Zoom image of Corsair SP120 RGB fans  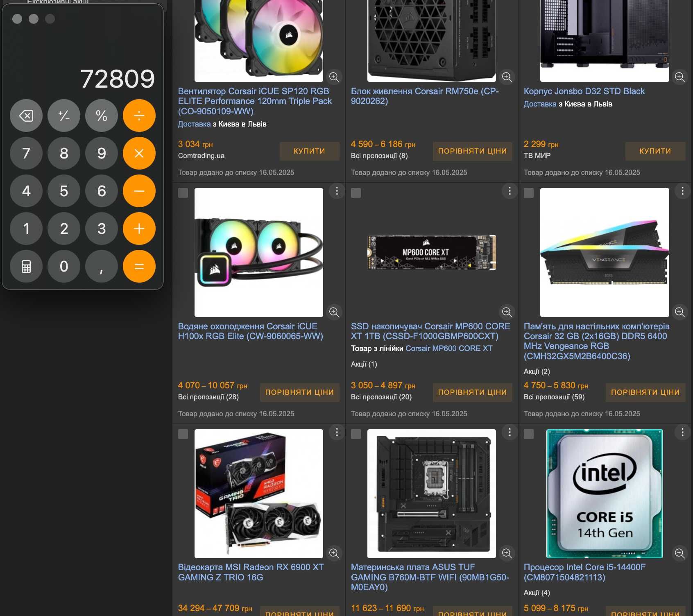point(334,77)
